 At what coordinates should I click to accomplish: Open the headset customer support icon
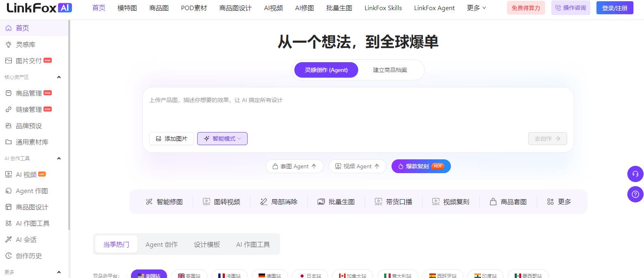point(635,174)
